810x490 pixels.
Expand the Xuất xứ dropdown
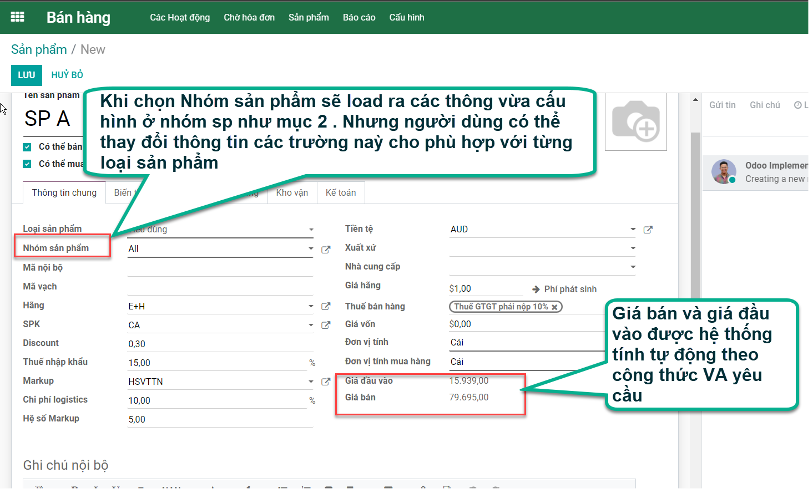[632, 249]
